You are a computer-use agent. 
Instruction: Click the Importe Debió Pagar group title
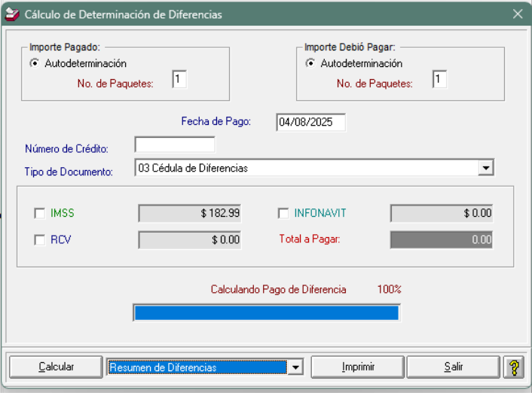point(350,47)
